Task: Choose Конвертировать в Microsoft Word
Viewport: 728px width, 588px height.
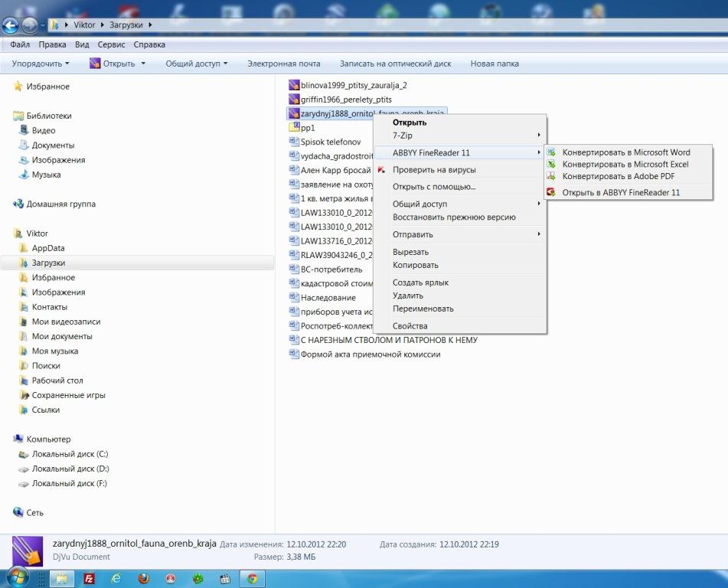Action: [625, 152]
